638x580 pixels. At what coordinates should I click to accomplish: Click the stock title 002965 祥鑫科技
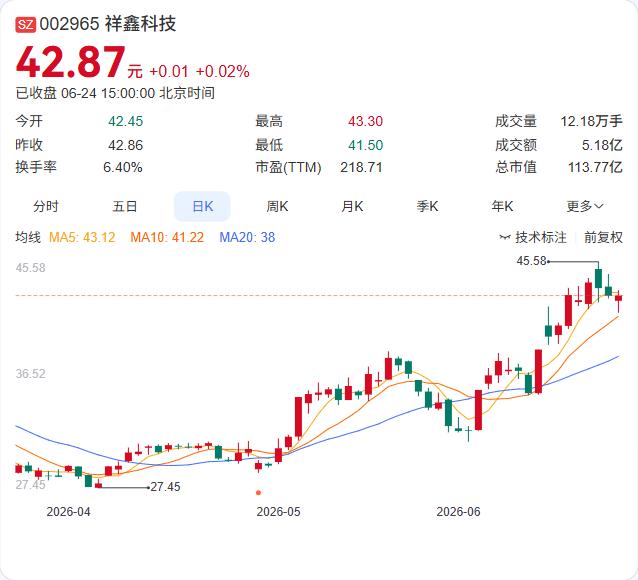(108, 24)
